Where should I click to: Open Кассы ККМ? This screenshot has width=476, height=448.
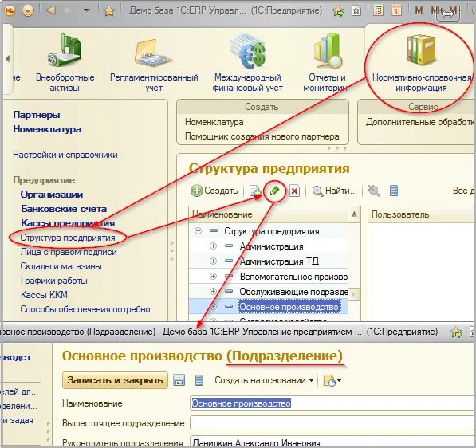(44, 295)
